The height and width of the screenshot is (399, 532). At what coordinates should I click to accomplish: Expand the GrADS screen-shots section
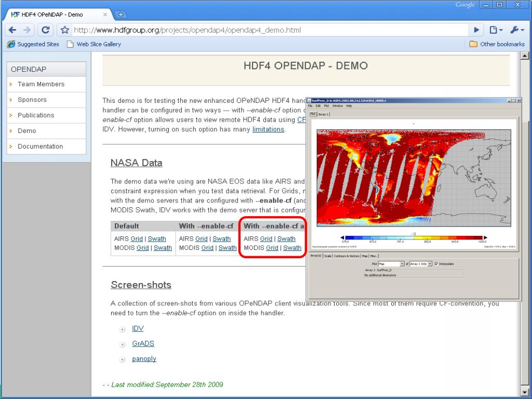coord(122,344)
